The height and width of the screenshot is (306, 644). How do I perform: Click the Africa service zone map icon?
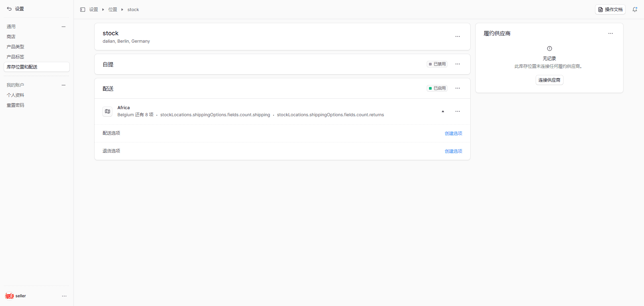tap(107, 112)
